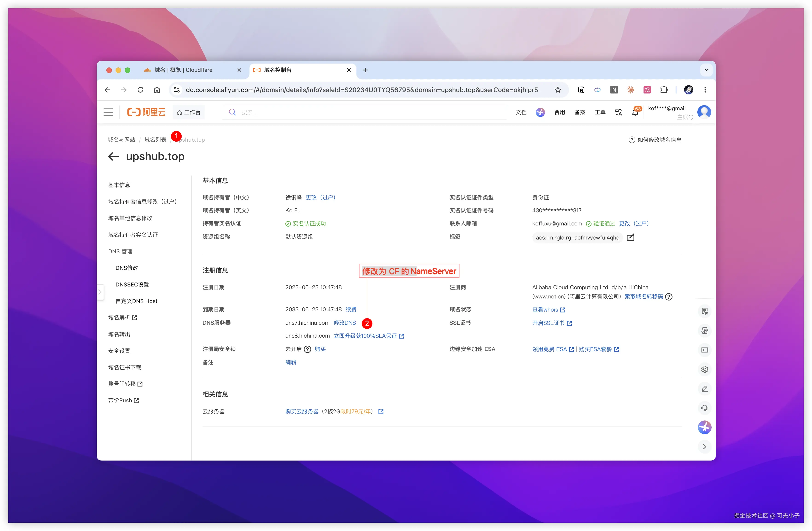This screenshot has width=812, height=531.
Task: Open 域名转出 in the sidebar
Action: pos(119,334)
